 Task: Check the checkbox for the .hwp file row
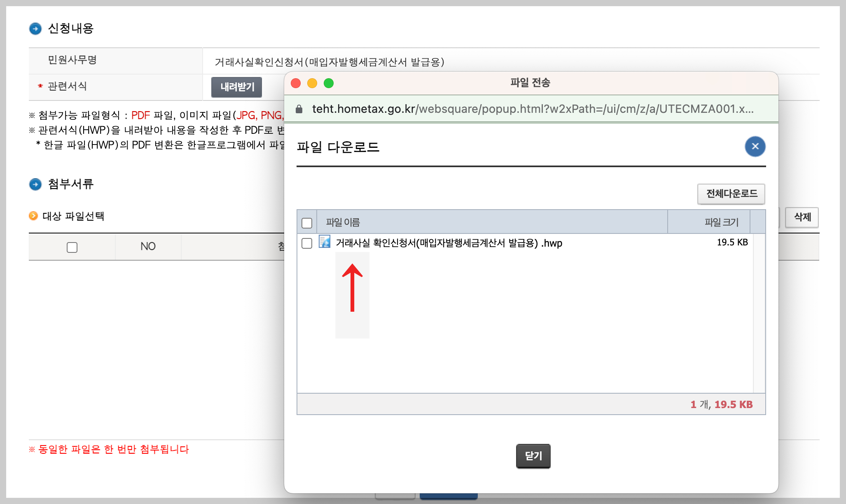tap(307, 243)
